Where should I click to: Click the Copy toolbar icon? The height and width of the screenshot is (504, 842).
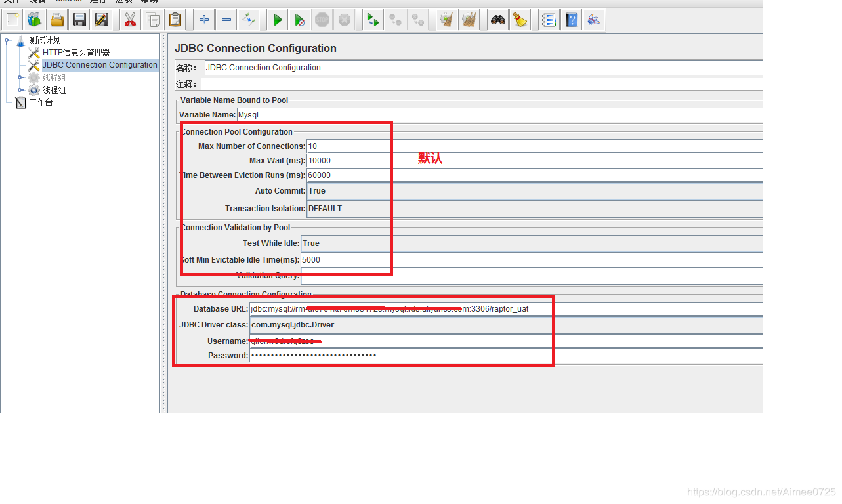click(153, 20)
